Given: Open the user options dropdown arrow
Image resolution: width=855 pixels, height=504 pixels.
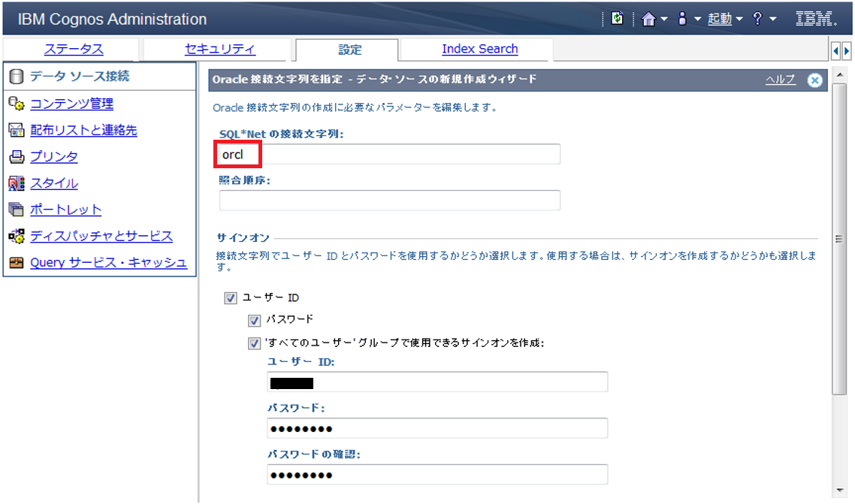Looking at the screenshot, I should click(x=697, y=19).
